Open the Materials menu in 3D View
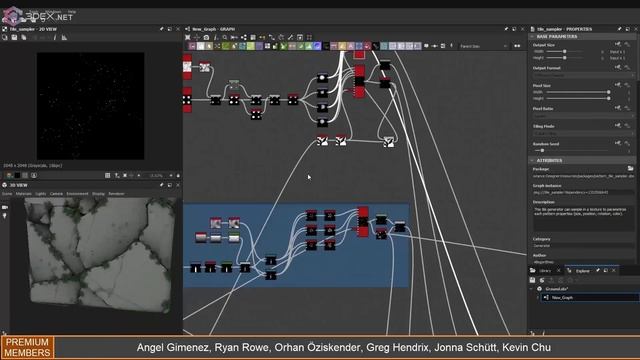The height and width of the screenshot is (360, 640). (x=23, y=194)
